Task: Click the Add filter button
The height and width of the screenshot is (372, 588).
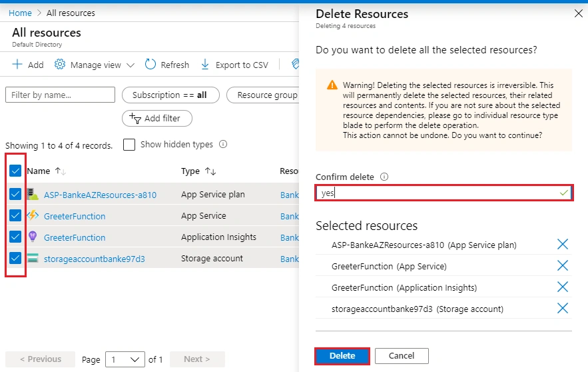Action: (x=157, y=118)
